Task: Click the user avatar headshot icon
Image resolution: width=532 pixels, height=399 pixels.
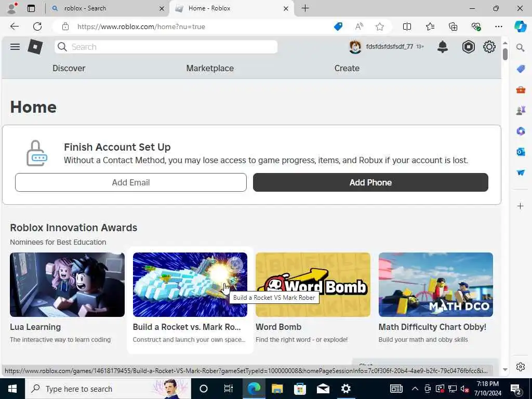Action: coord(355,47)
